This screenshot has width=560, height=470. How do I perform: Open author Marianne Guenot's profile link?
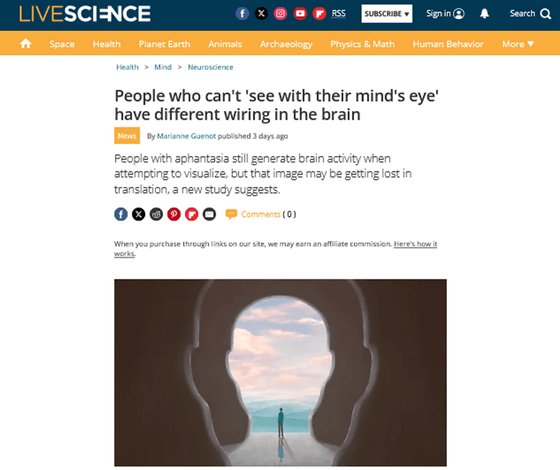click(x=186, y=136)
